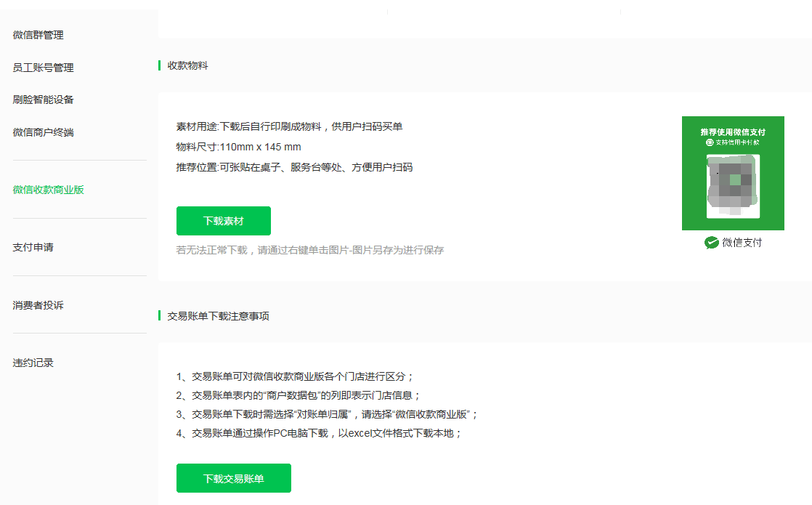This screenshot has width=812, height=505.
Task: Click note 2 mentioning 商户数据包
Action: (x=298, y=396)
